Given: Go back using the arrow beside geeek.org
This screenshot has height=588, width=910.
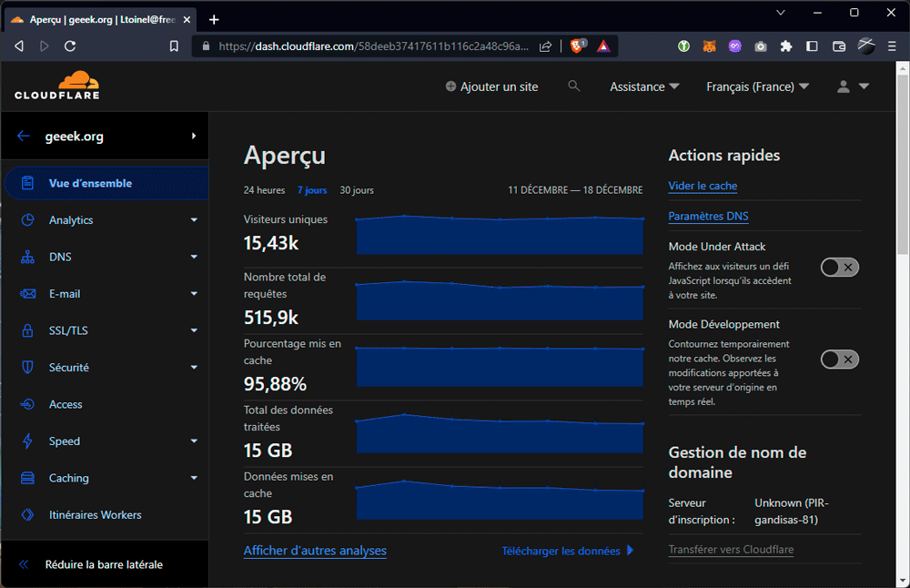Looking at the screenshot, I should pyautogui.click(x=24, y=136).
